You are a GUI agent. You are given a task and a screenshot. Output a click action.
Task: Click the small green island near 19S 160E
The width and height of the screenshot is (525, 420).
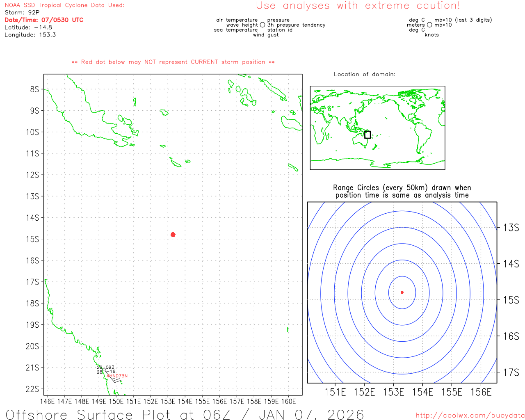[288, 329]
